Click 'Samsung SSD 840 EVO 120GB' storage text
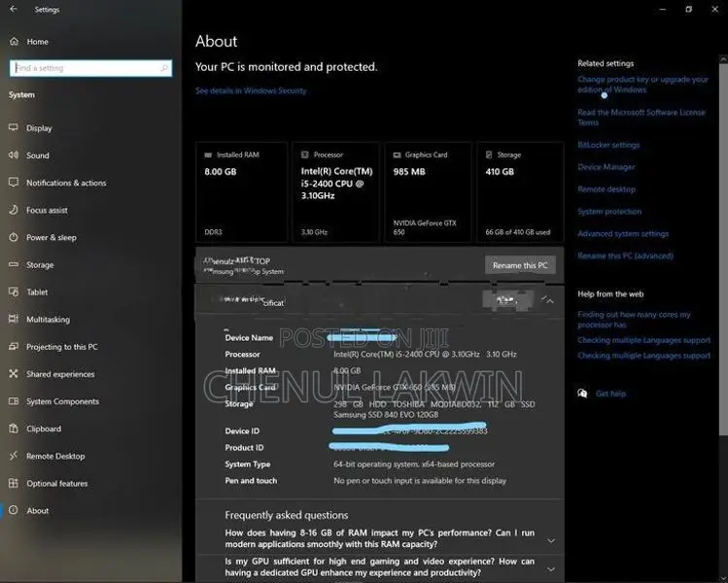The height and width of the screenshot is (583, 728). pyautogui.click(x=385, y=415)
